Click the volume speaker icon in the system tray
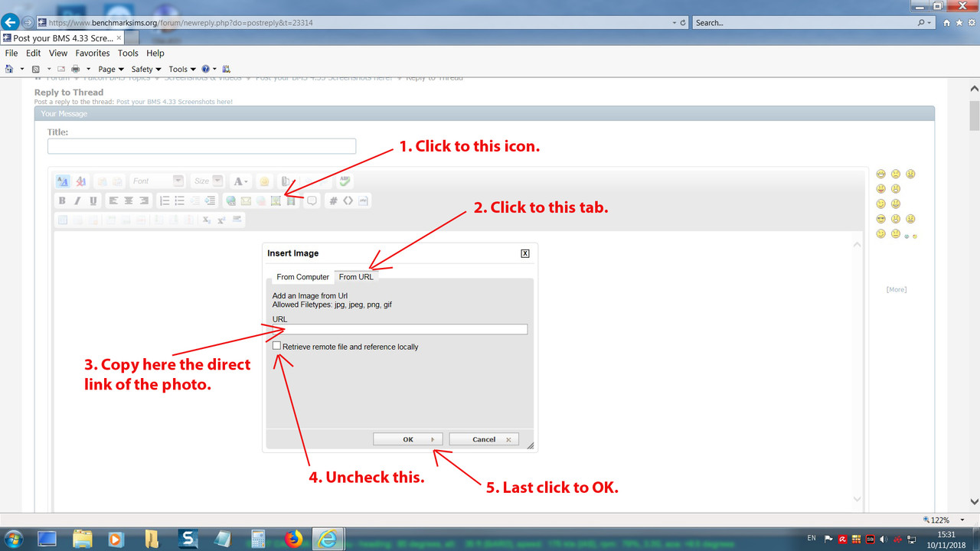Screen dimensions: 980x551 (x=884, y=539)
